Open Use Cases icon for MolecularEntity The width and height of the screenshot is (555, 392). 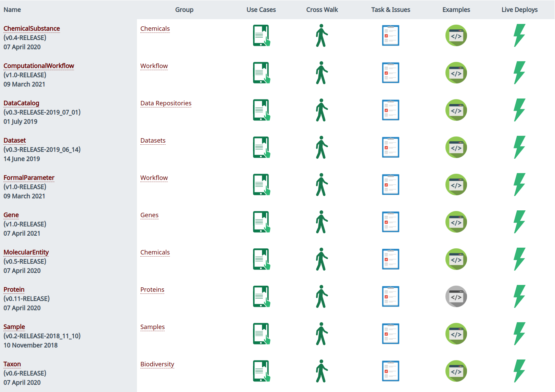click(x=262, y=259)
